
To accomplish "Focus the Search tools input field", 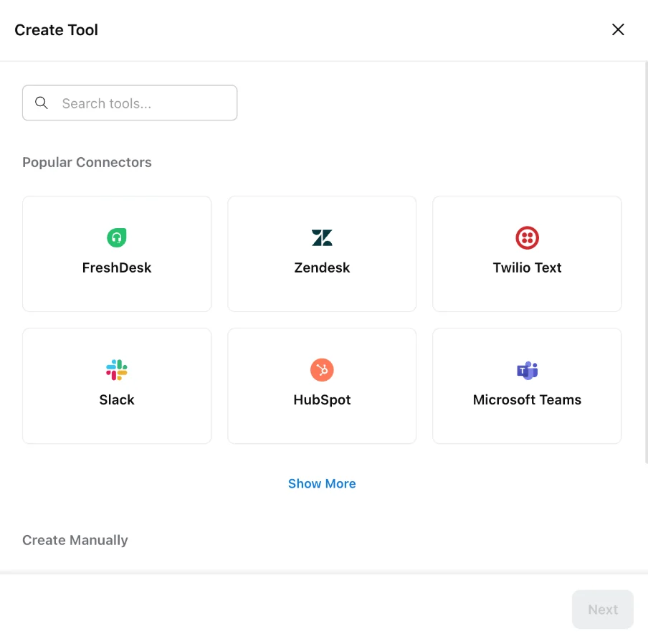I will coord(130,103).
